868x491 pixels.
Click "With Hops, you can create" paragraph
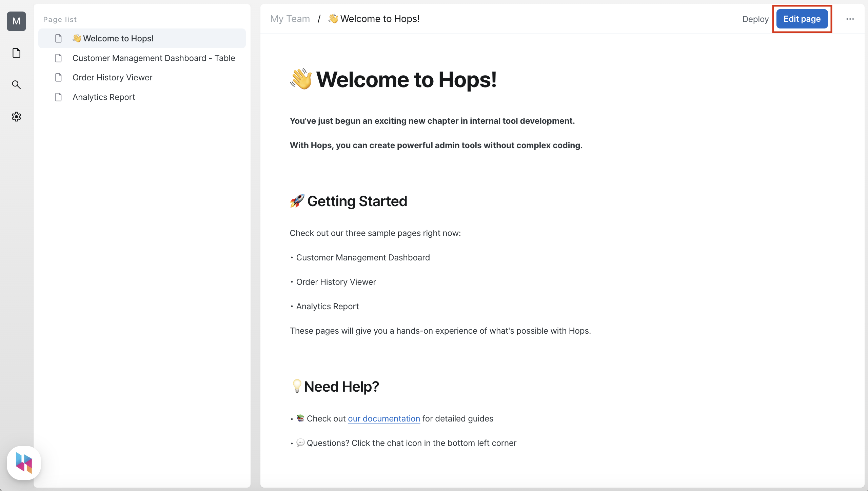point(436,145)
